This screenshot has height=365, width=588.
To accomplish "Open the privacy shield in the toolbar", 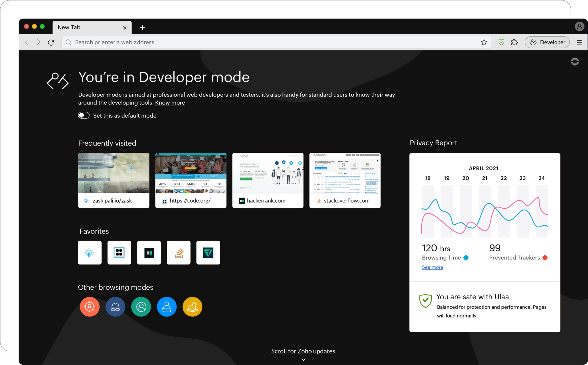I will coord(502,42).
